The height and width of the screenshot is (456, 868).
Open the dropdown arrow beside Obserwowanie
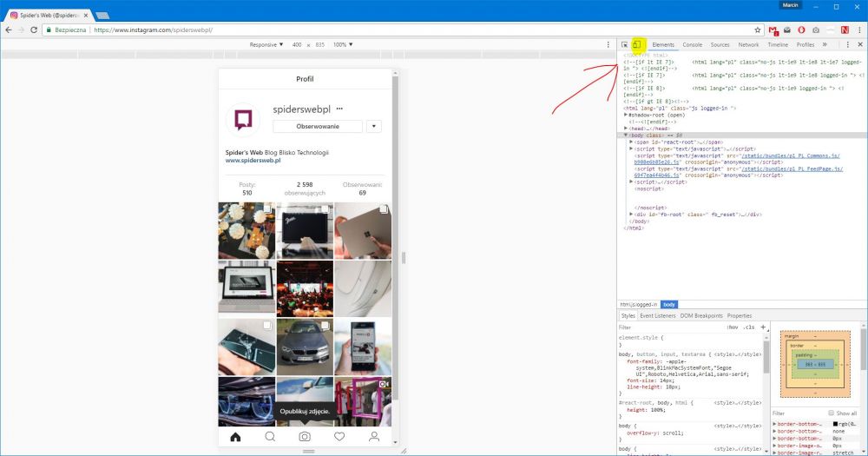pos(373,126)
